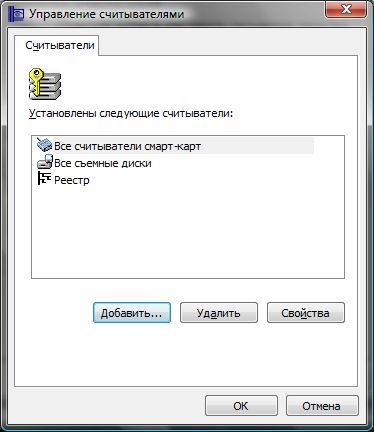The height and width of the screenshot is (432, 374).
Task: Click the Управление считывателями title text
Action: [106, 14]
